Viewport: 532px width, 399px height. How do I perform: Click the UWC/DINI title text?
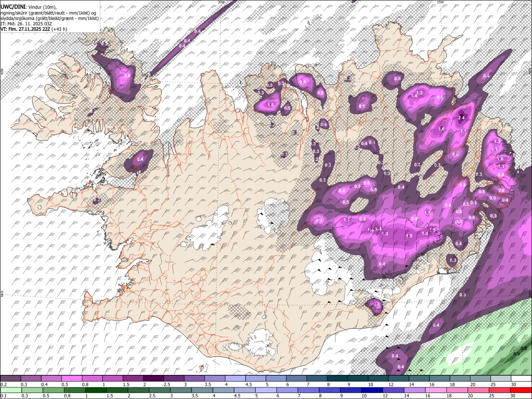tap(13, 7)
